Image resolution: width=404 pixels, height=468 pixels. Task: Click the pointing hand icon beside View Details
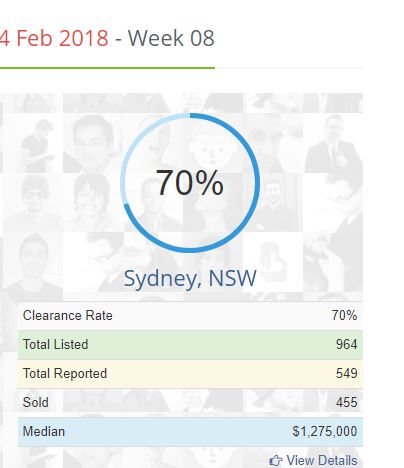point(275,461)
